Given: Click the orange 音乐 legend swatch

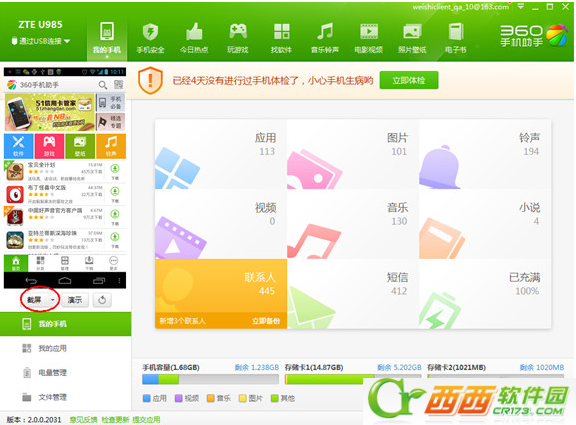Looking at the screenshot, I should [211, 398].
